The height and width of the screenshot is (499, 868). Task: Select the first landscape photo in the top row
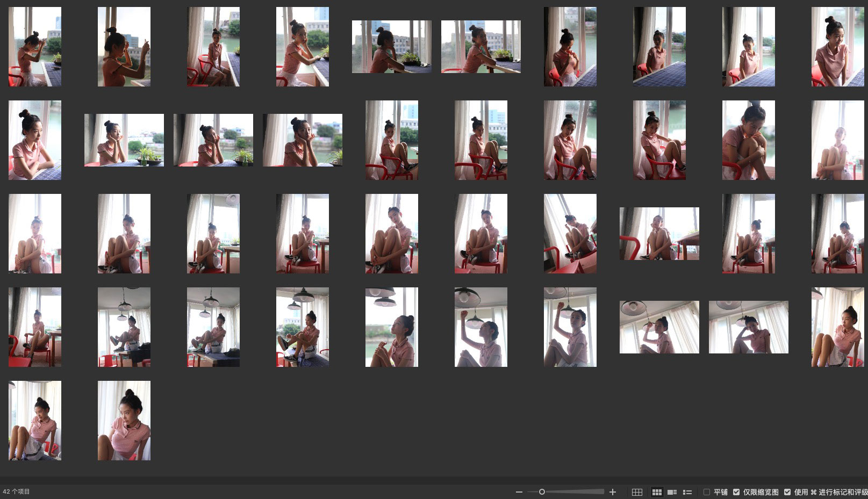(x=391, y=47)
